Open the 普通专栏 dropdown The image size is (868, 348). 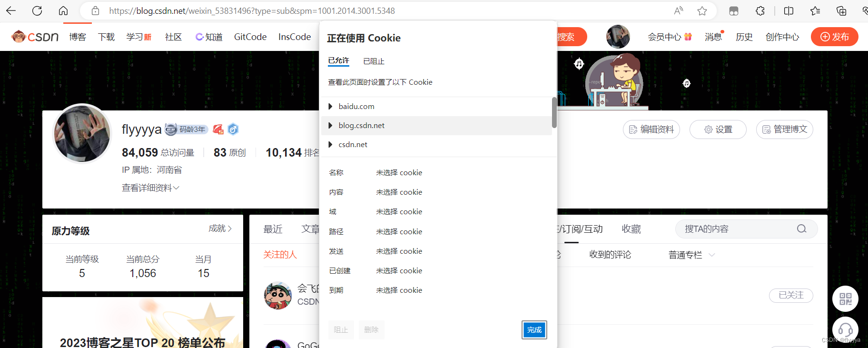click(691, 255)
